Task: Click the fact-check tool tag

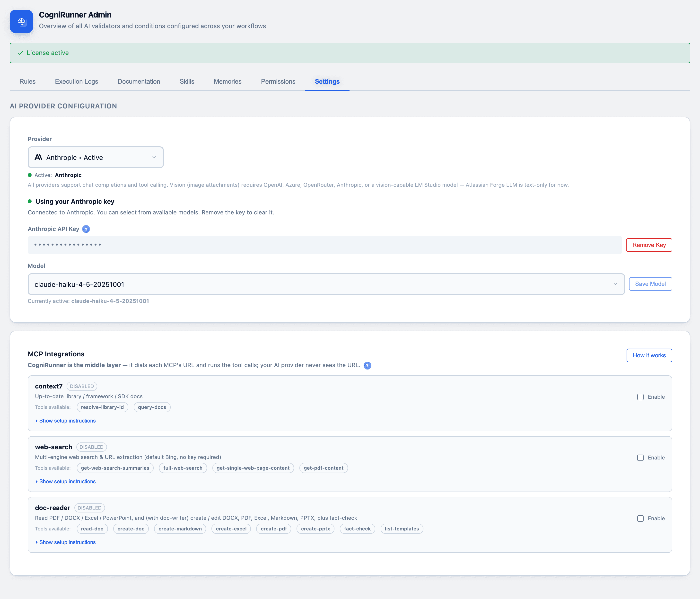Action: tap(358, 529)
